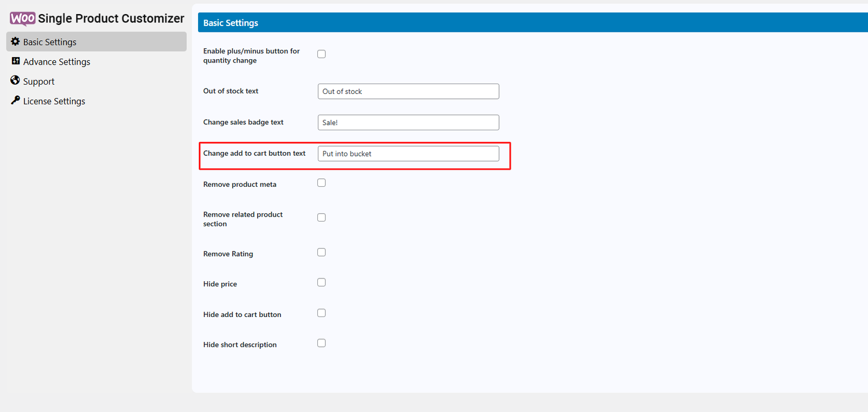This screenshot has width=868, height=412.
Task: Click the Support globe icon
Action: pyautogui.click(x=15, y=81)
